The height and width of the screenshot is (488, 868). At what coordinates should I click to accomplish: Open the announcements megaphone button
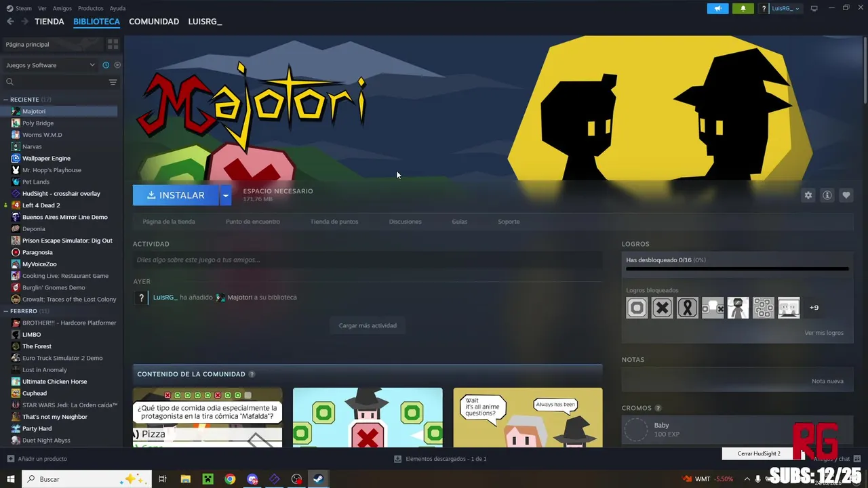click(717, 9)
